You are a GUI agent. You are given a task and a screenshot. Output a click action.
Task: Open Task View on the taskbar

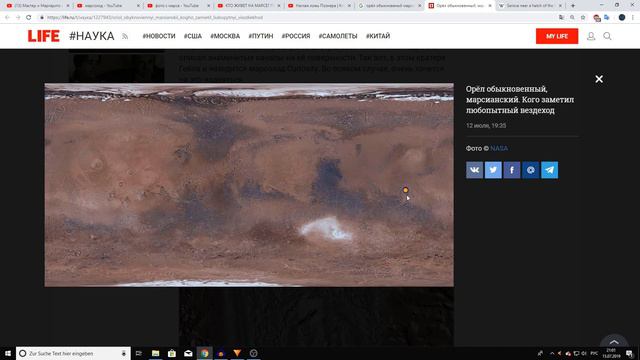tap(139, 353)
